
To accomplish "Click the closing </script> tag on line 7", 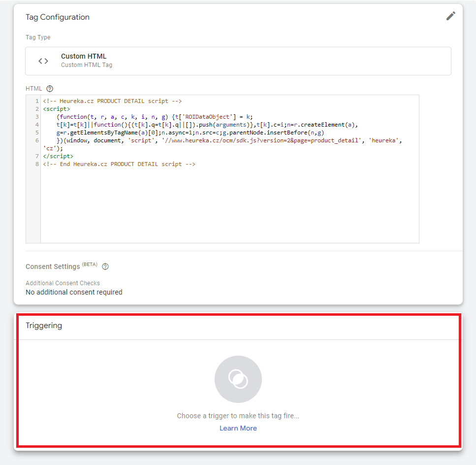I will (58, 157).
